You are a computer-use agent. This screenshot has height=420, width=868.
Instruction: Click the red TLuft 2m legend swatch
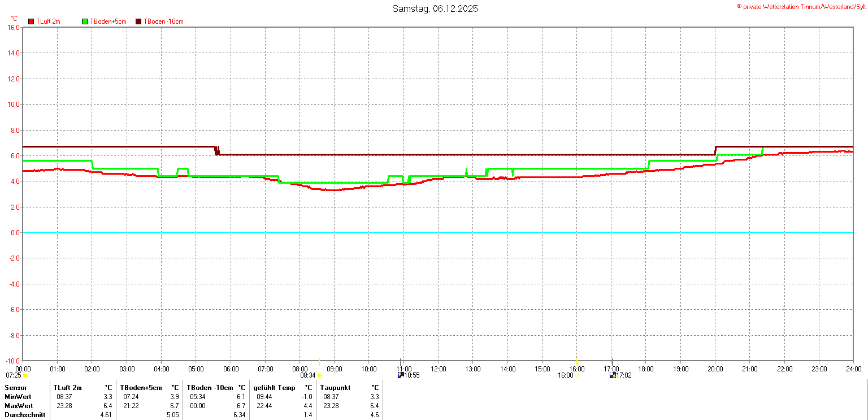[x=31, y=21]
